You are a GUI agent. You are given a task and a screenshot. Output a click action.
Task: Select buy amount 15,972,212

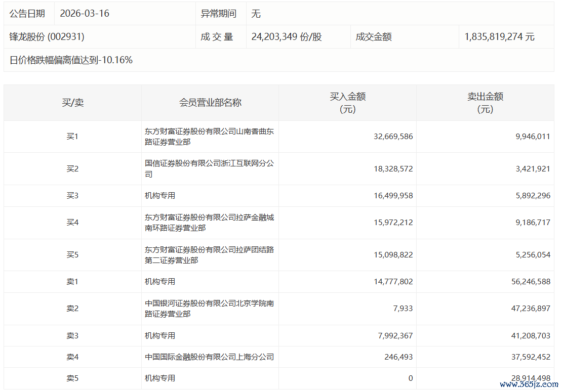393,223
